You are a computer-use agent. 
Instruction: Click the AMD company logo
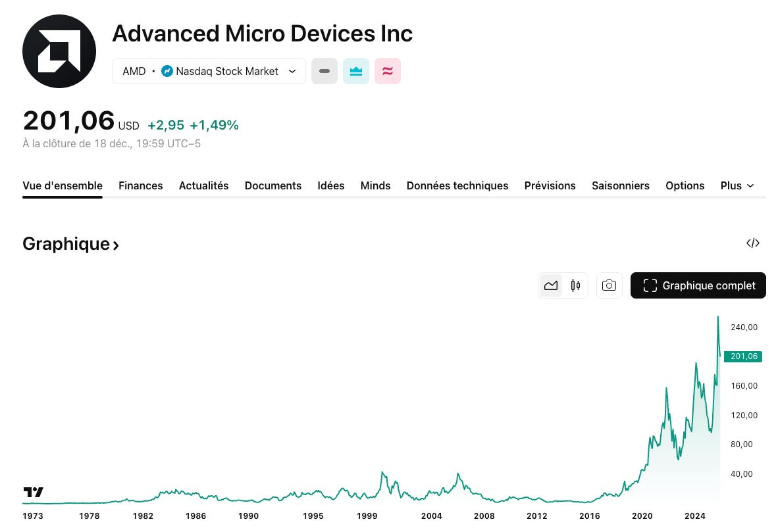pos(59,51)
